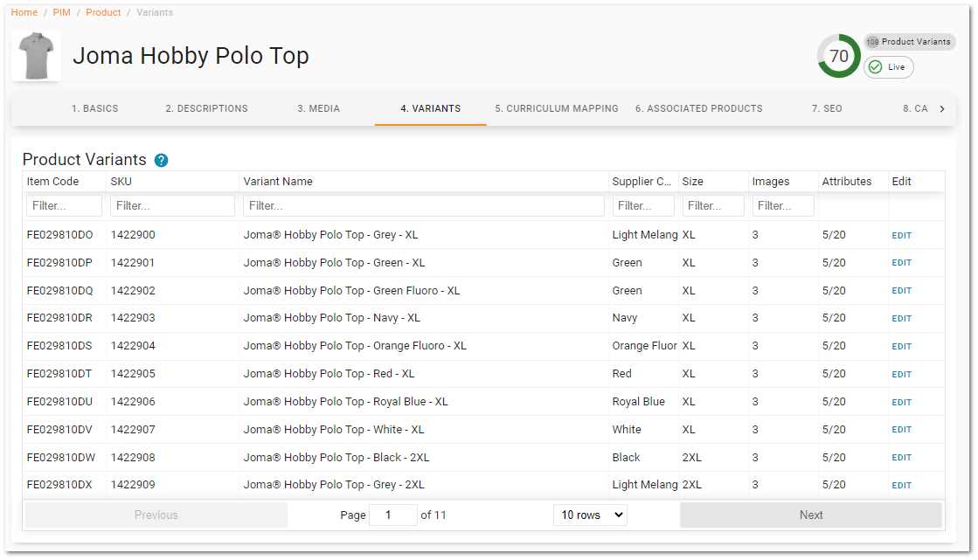The image size is (978, 560).
Task: Click 'Joma® Hobby Polo Top - White - XL'
Action: coord(334,430)
